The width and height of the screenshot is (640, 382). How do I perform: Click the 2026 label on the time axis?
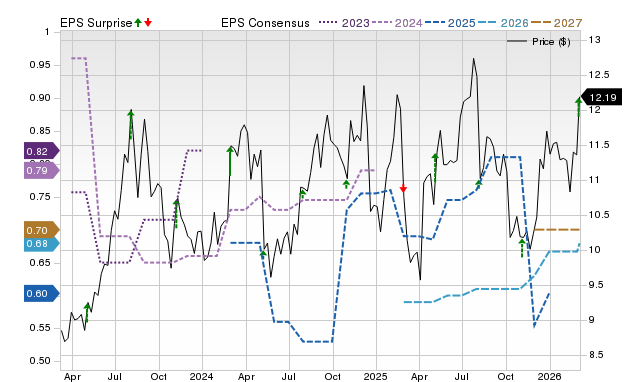[550, 376]
